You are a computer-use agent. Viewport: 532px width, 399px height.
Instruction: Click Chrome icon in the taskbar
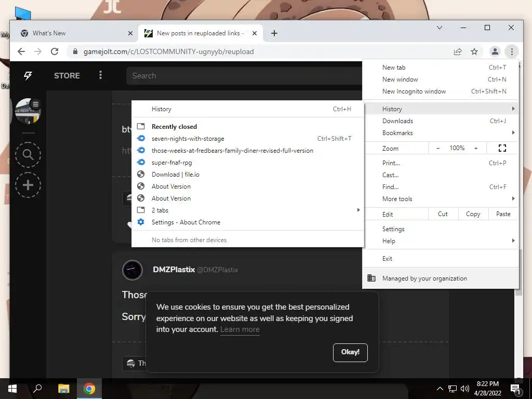click(89, 389)
